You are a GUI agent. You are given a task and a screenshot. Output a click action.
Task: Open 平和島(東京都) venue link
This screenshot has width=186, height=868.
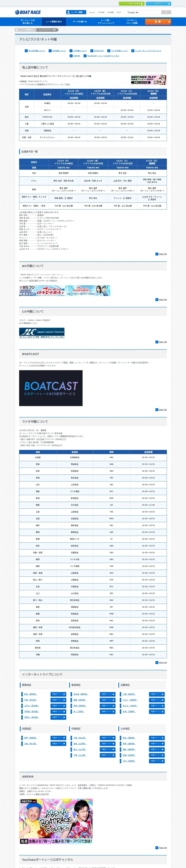pos(32,711)
